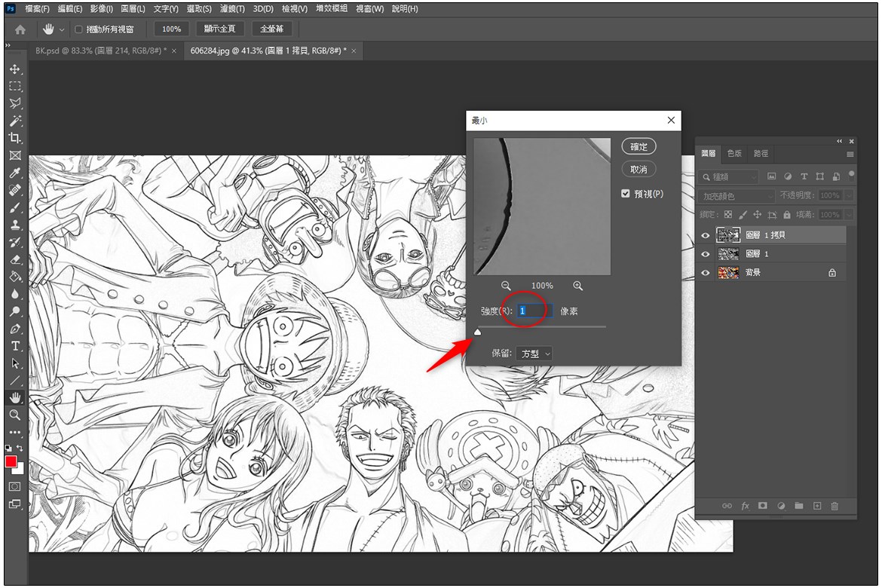Open 不透明度 opacity slider dropdown

pos(848,195)
